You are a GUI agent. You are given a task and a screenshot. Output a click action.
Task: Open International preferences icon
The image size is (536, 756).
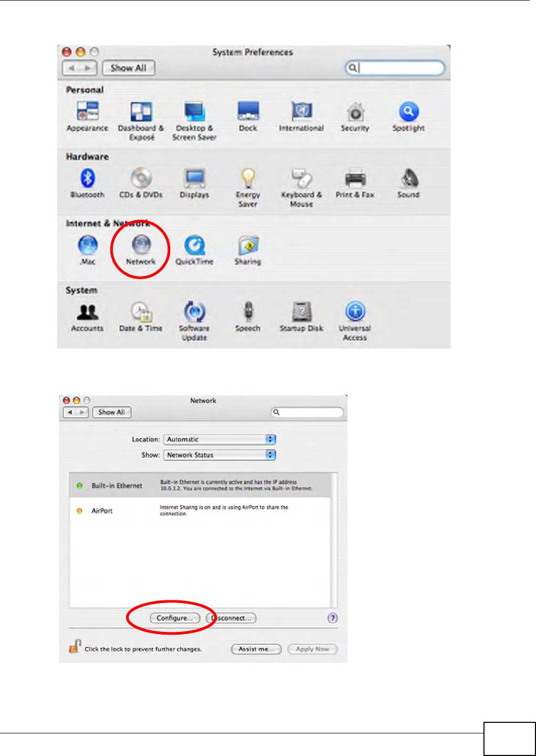[302, 111]
